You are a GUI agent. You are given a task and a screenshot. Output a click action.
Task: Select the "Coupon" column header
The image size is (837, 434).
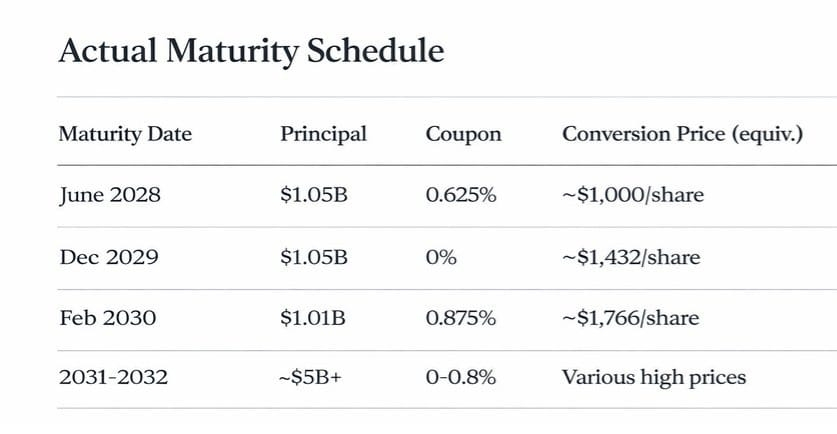(x=463, y=134)
